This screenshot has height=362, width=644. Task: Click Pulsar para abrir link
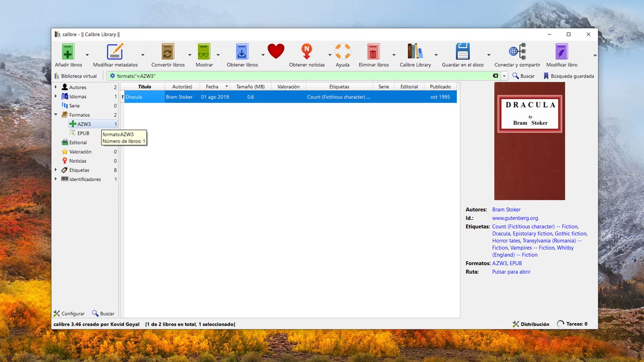[511, 272]
